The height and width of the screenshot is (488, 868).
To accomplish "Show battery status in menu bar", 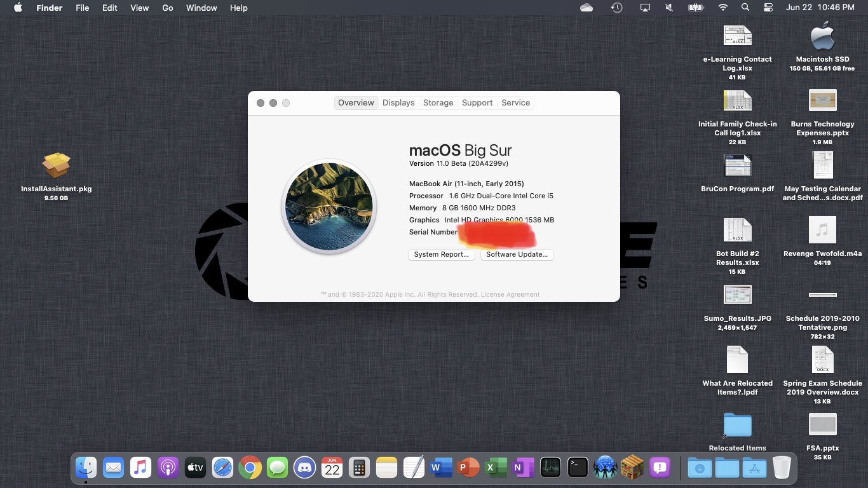I will 695,8.
